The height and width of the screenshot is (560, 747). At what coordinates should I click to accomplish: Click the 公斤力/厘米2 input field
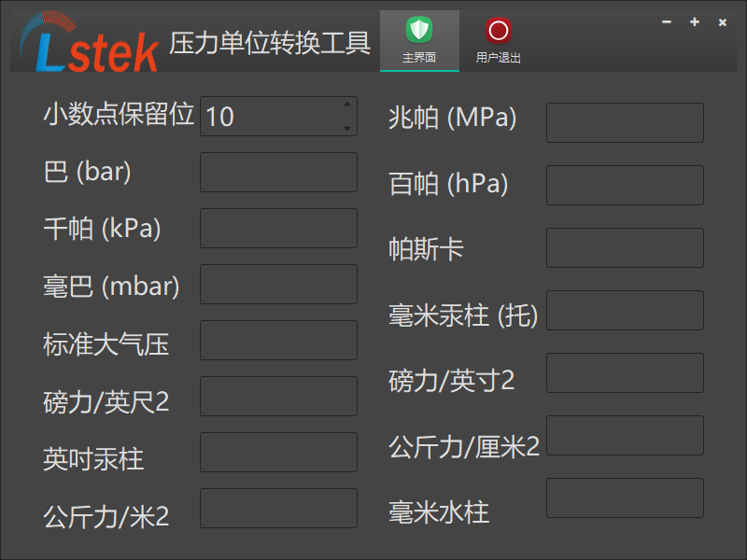[x=625, y=435]
